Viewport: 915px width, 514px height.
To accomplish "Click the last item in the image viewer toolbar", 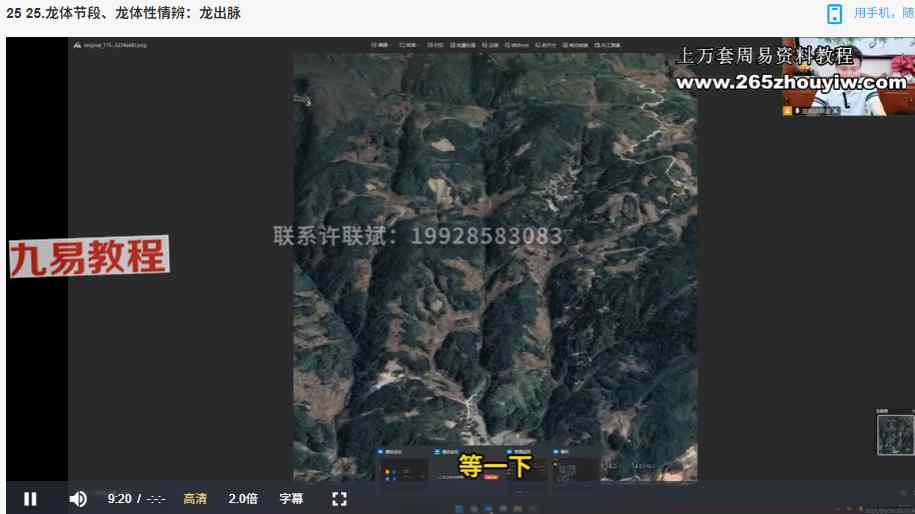I will coord(608,46).
